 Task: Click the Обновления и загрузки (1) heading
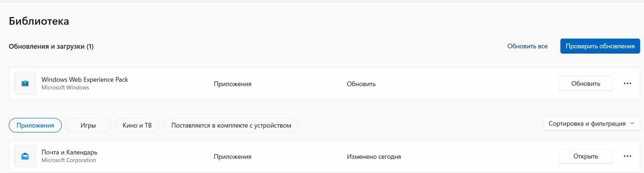click(51, 47)
